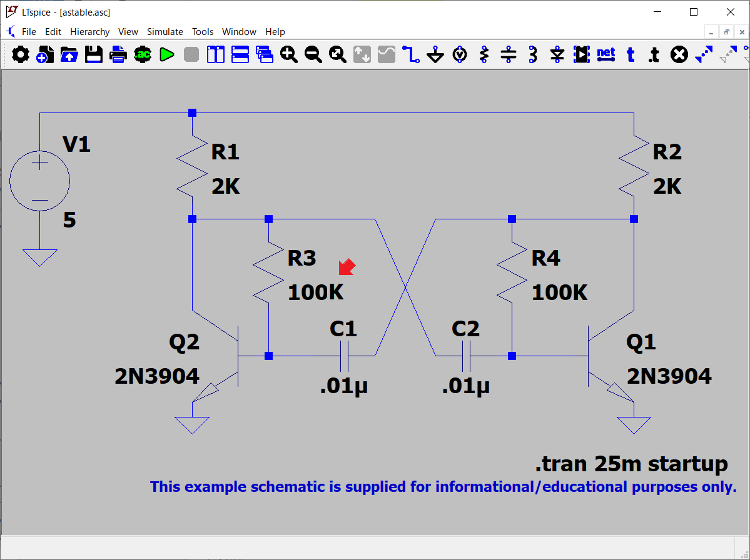Open the Tools menu

point(203,32)
